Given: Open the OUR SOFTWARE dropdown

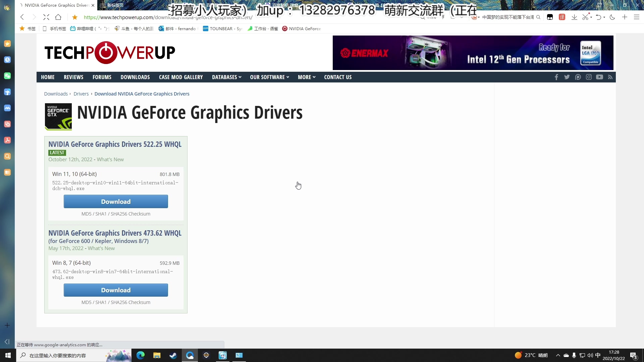Looking at the screenshot, I should pyautogui.click(x=269, y=77).
